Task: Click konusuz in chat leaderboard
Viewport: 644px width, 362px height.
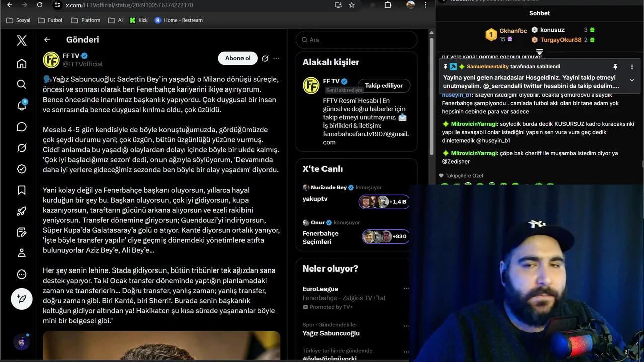Action: coord(552,30)
